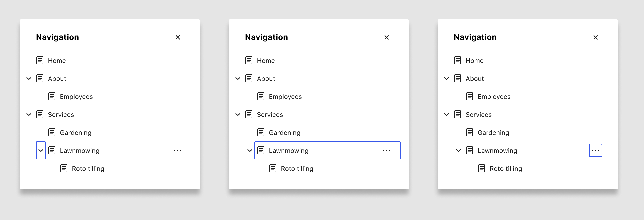The image size is (644, 220).
Task: Choose Roto tilling in the right panel
Action: point(506,169)
